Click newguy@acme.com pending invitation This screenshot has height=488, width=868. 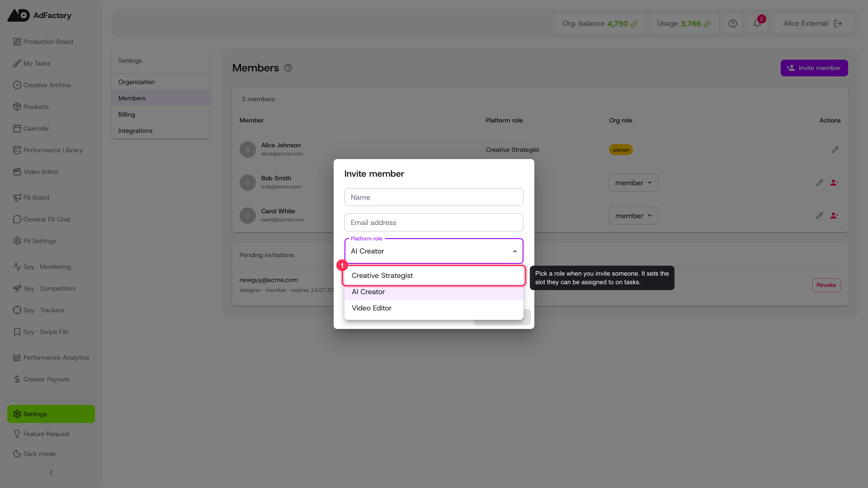click(x=269, y=280)
